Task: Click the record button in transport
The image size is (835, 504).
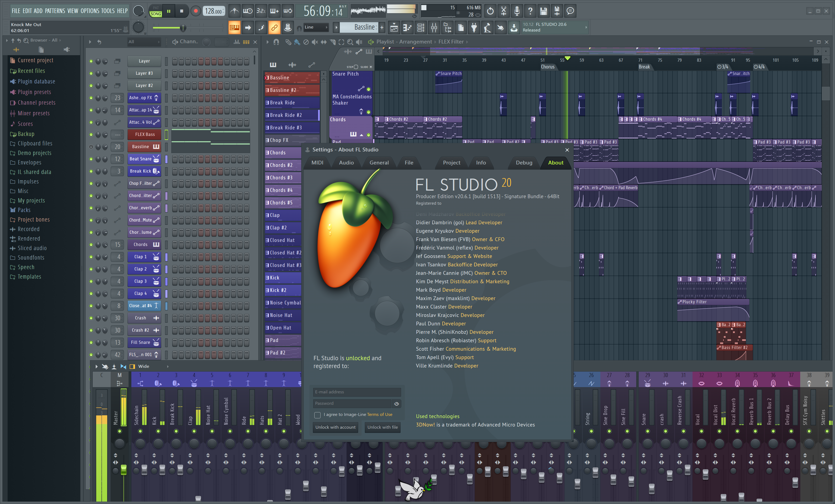Action: [195, 11]
